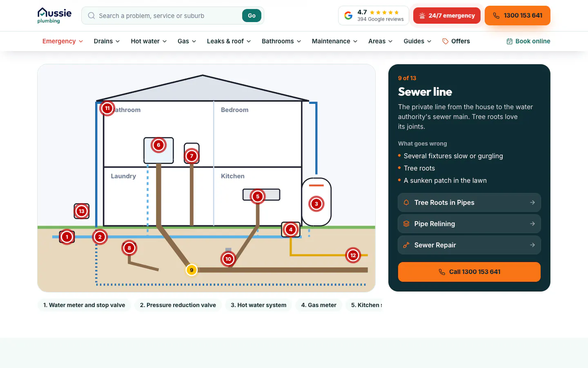Open the Sewer Repair service link
The width and height of the screenshot is (588, 368).
pyautogui.click(x=469, y=245)
